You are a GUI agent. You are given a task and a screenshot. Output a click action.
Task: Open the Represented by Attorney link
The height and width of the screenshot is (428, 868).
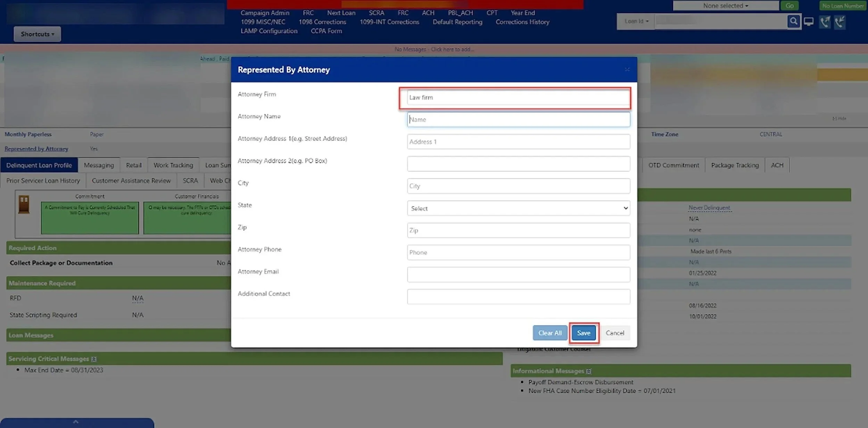pyautogui.click(x=36, y=149)
